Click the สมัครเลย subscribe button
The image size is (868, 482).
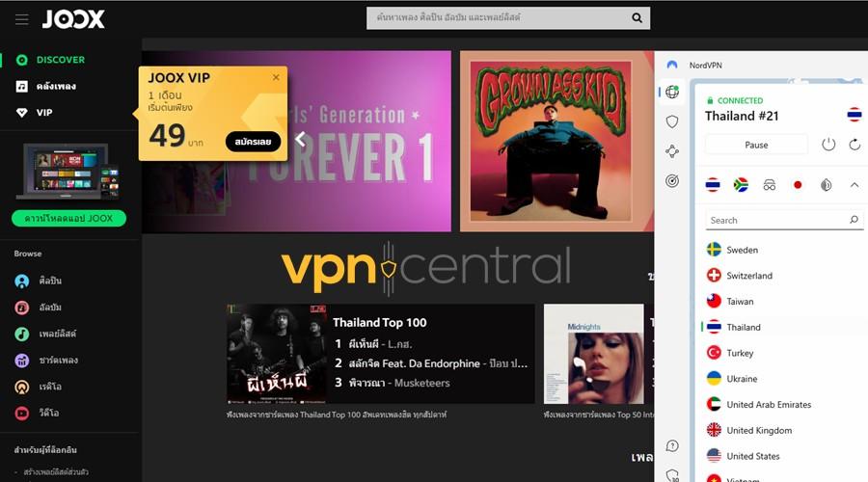[x=253, y=142]
